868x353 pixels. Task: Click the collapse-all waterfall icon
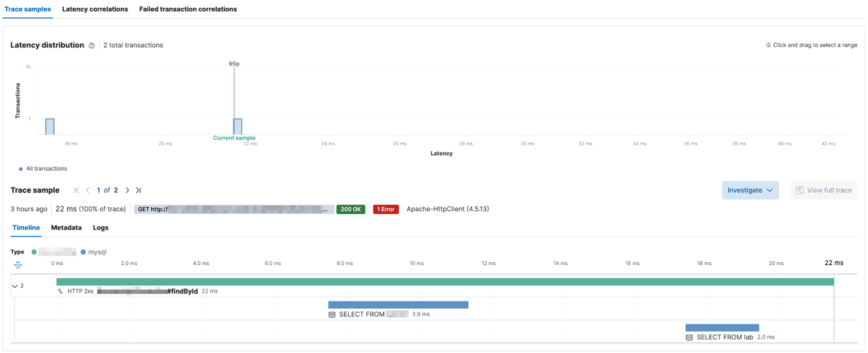click(x=18, y=264)
